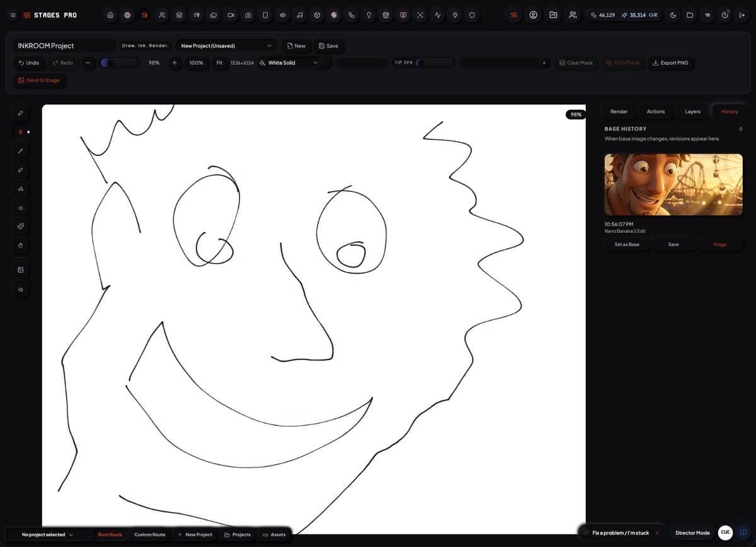Click the Save button in top toolbar

328,46
